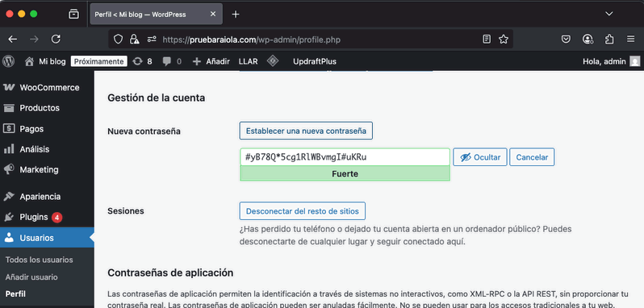644x308 pixels.
Task: Click the Firefox forward arrow
Action: [x=34, y=40]
